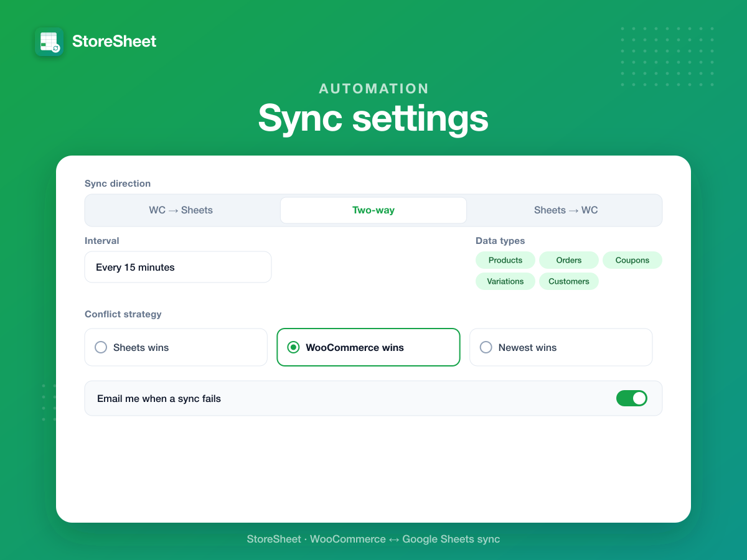This screenshot has height=560, width=747.
Task: Toggle the Orders data type chip
Action: [x=569, y=260]
